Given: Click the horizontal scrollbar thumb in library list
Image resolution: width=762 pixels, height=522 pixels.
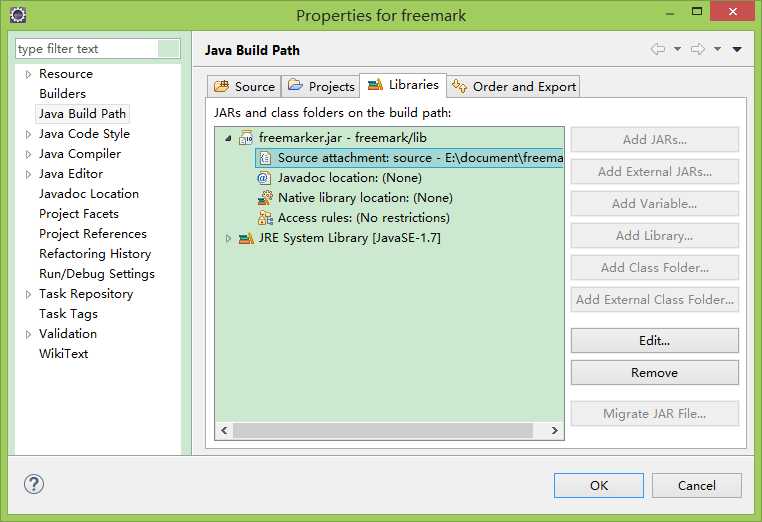Looking at the screenshot, I should point(383,431).
